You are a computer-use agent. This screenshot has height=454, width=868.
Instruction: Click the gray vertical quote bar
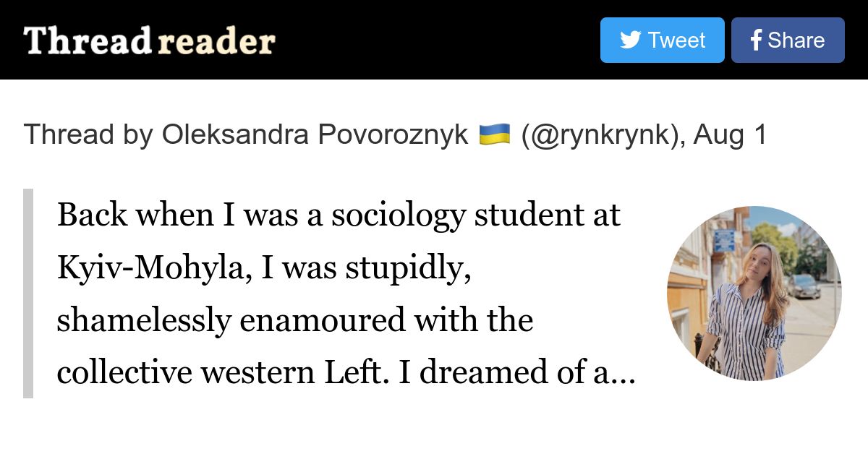coord(28,294)
